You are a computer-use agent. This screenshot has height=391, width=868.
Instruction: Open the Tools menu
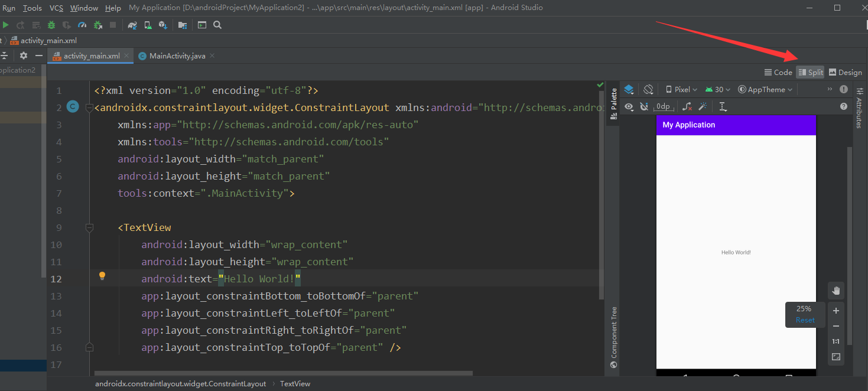click(x=32, y=8)
